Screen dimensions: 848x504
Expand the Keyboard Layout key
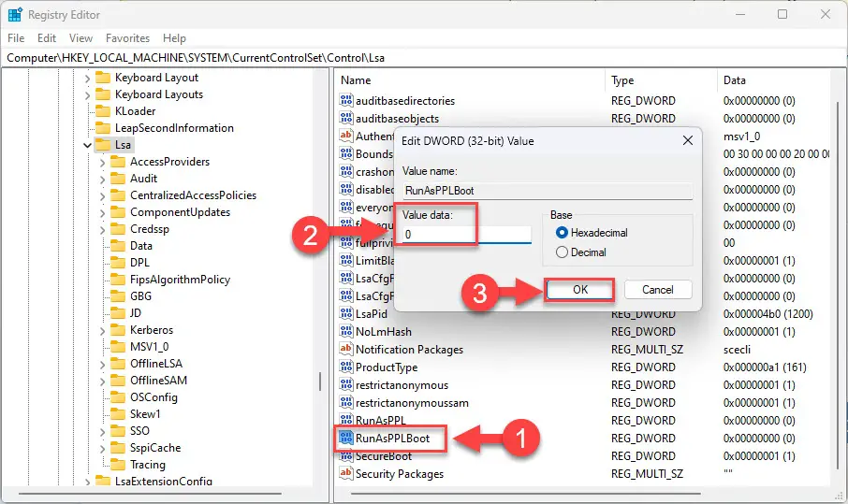pyautogui.click(x=87, y=79)
